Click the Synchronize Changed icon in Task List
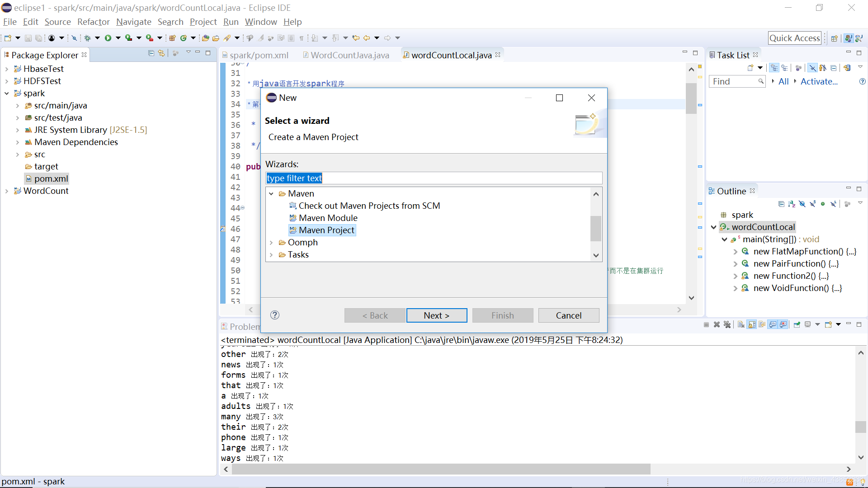This screenshot has height=488, width=868. [847, 68]
